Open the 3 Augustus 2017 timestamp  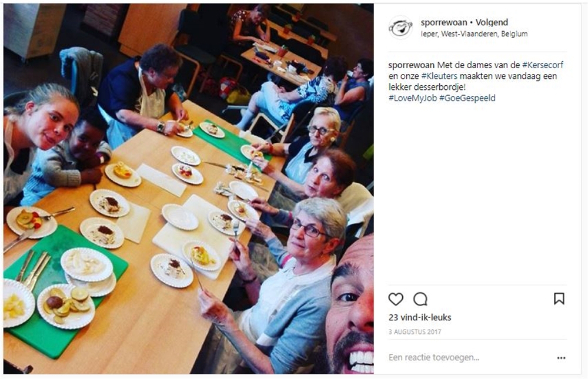[x=415, y=332]
